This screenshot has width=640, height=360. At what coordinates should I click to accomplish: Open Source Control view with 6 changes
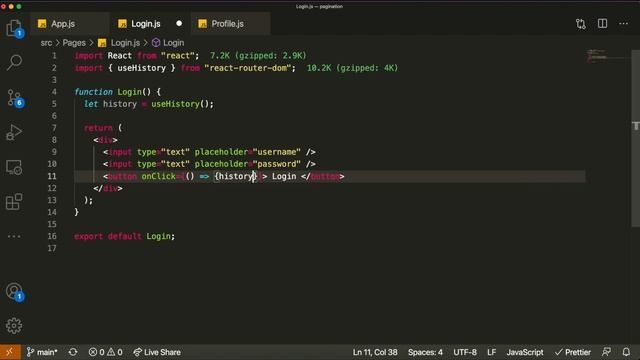15,98
